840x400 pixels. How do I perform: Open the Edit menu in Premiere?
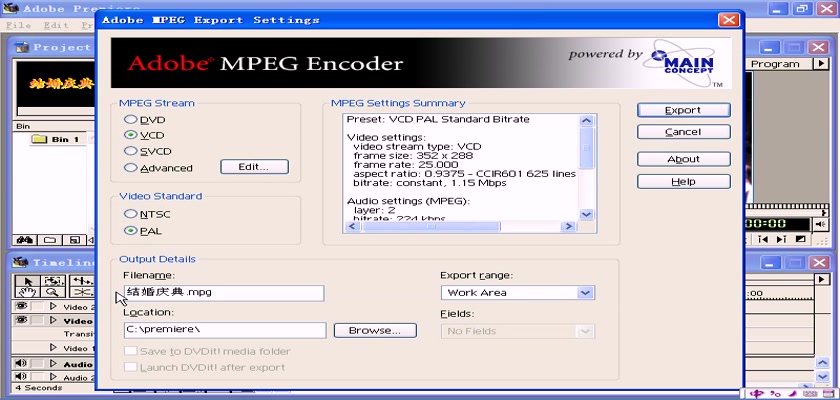[x=55, y=25]
